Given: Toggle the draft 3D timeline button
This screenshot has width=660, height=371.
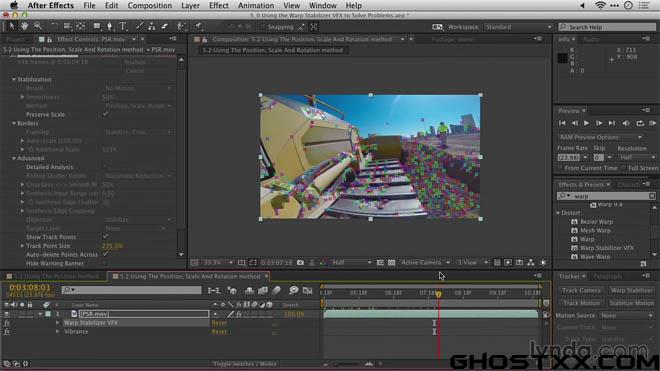Looking at the screenshot, I should [232, 290].
